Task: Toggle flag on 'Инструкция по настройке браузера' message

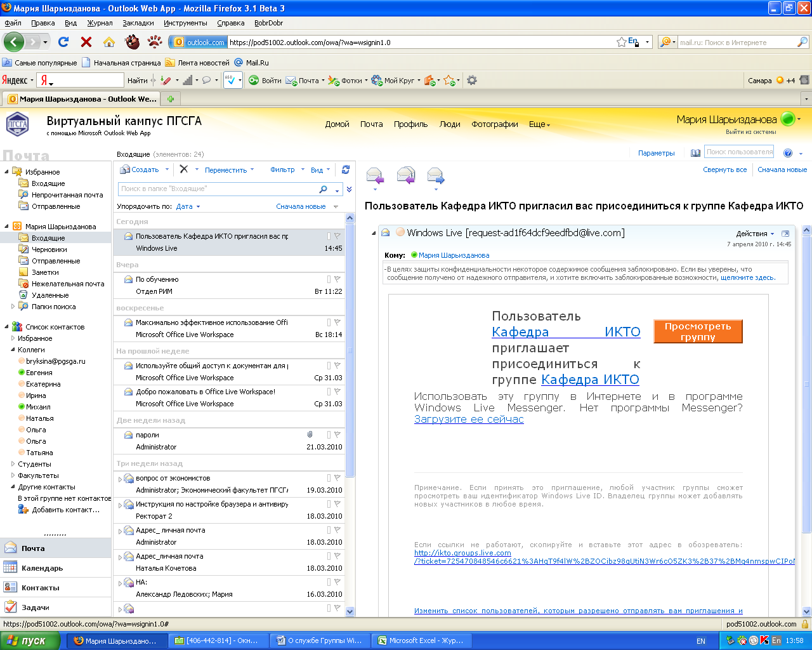Action: coord(337,504)
